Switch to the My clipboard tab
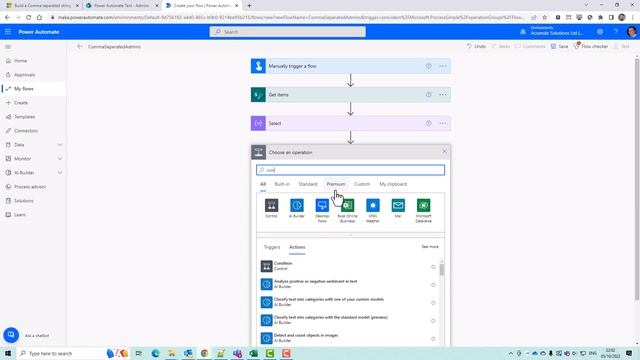This screenshot has width=640, height=360. (393, 184)
